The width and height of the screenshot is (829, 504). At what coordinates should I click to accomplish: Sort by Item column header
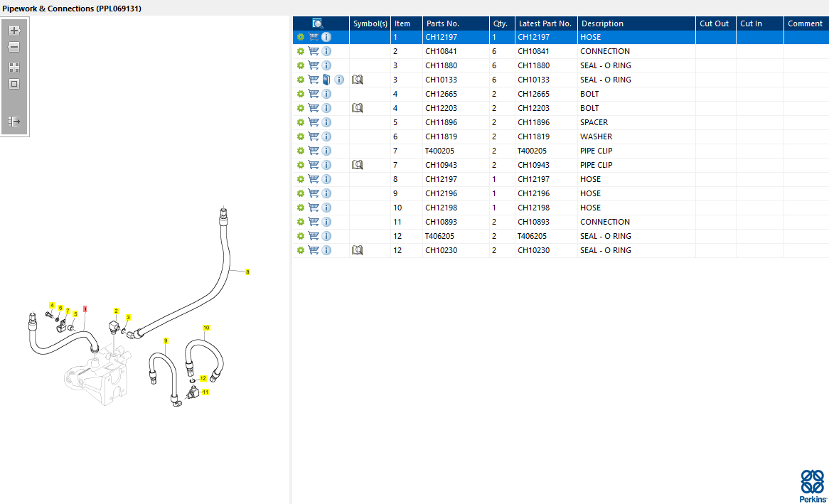(x=407, y=23)
